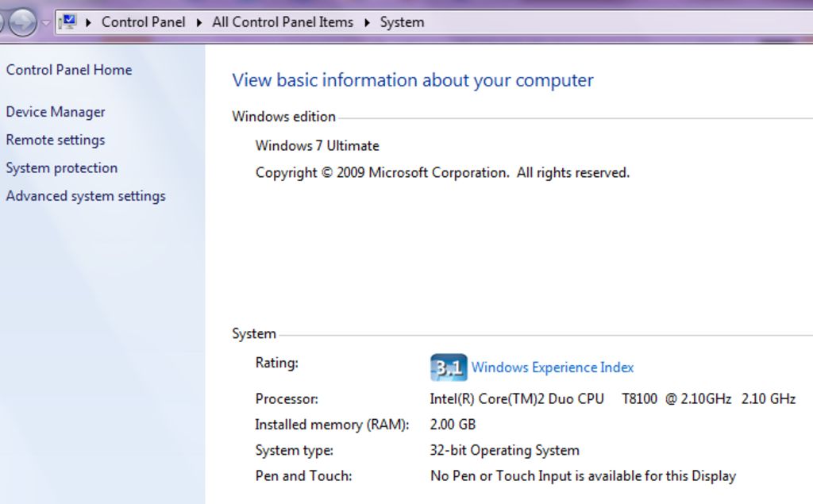Go to Control Panel breadcrumb
This screenshot has width=813, height=504.
pos(143,22)
